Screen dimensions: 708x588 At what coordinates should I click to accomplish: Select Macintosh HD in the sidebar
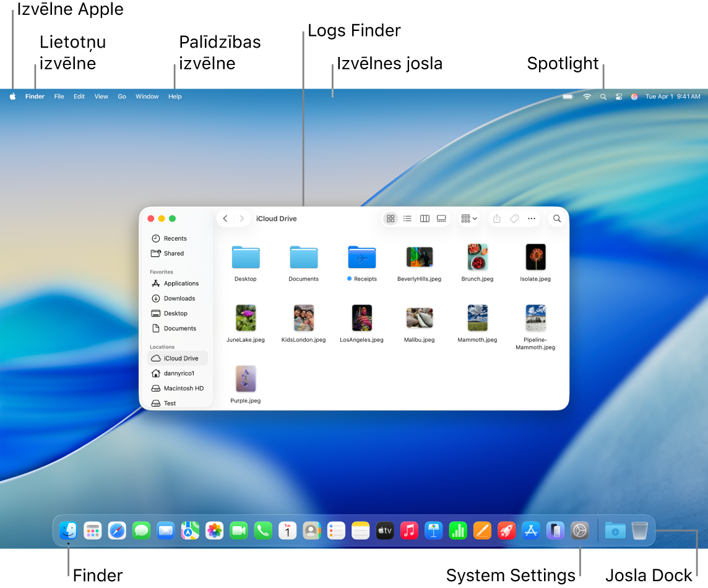coord(182,388)
